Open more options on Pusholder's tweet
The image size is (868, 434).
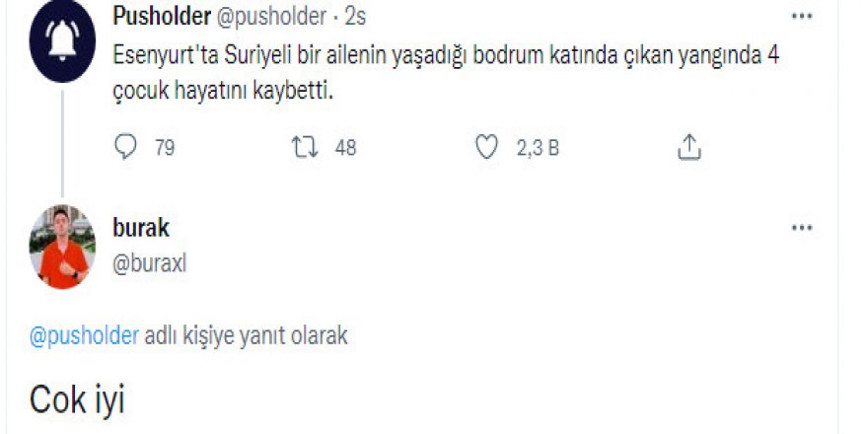[804, 18]
